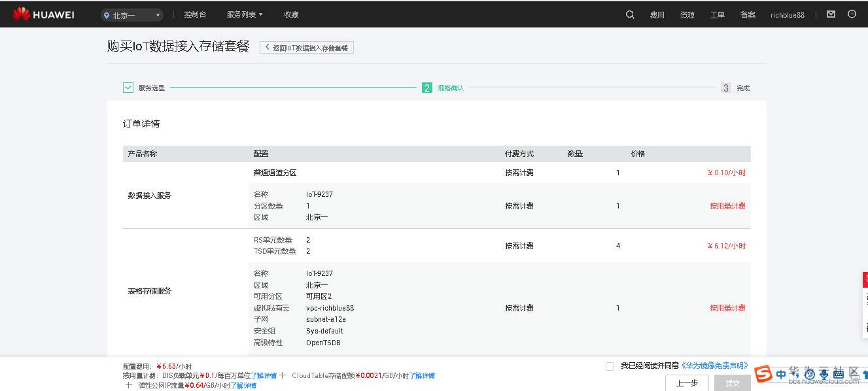Click the richblue88 account name

[x=787, y=14]
